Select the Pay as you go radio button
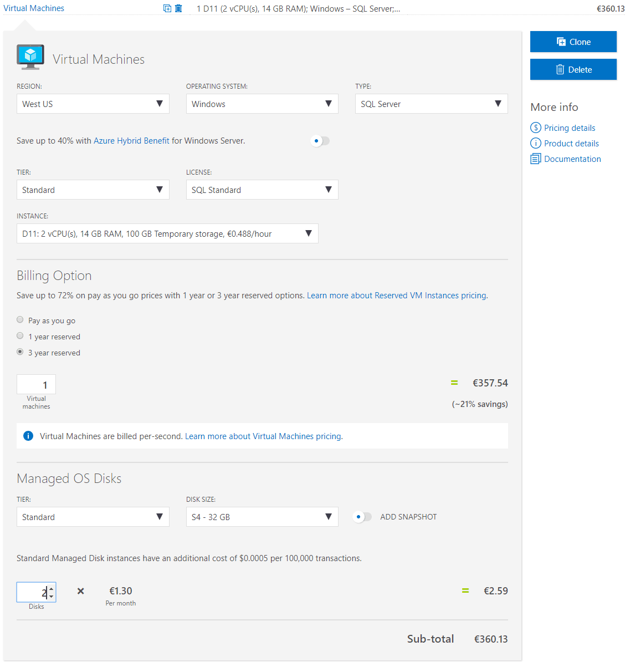Screen dimensions: 630x672 (x=20, y=319)
